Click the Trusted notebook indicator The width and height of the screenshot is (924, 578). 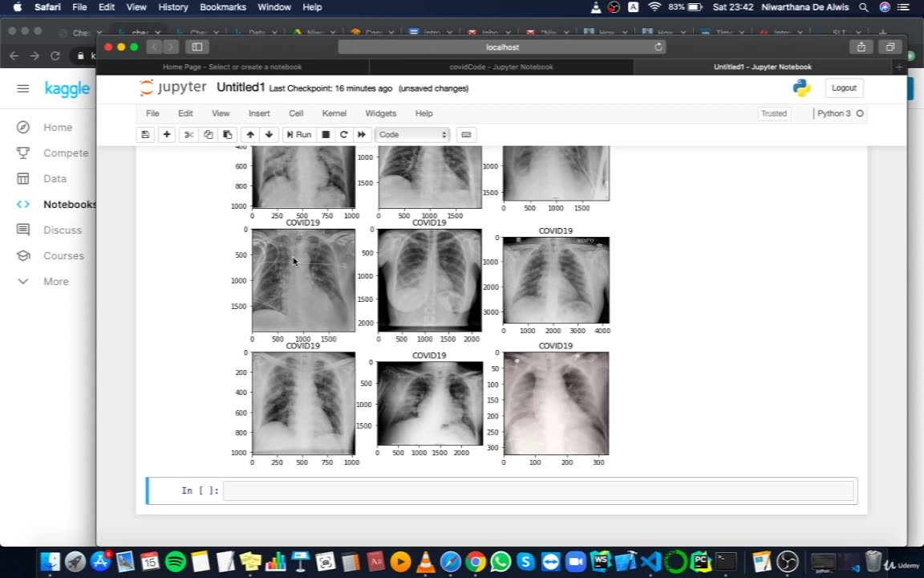[774, 113]
